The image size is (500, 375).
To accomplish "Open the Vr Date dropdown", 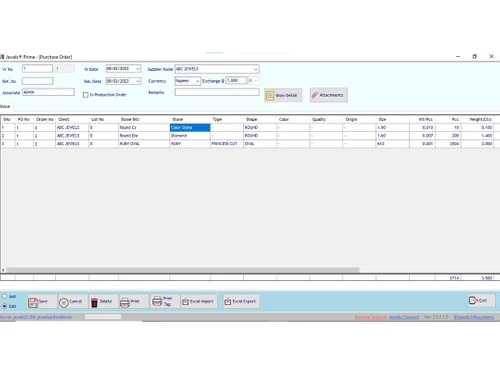I will pyautogui.click(x=138, y=69).
